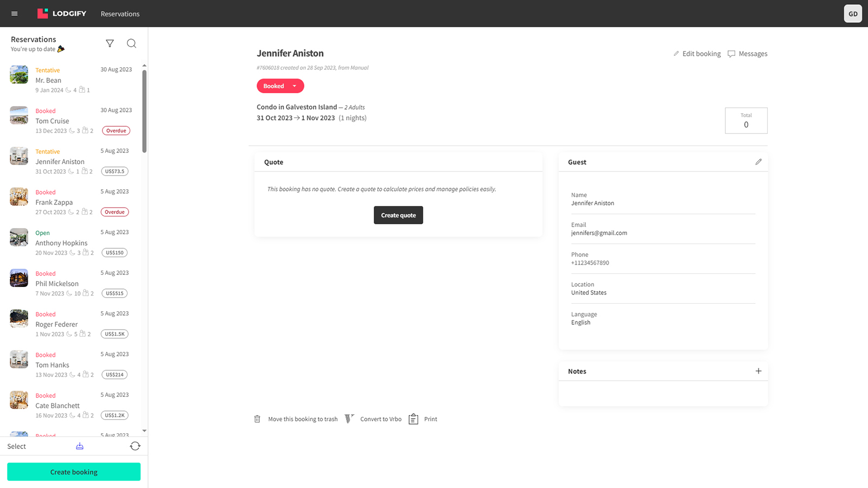The height and width of the screenshot is (488, 868).
Task: Click the Print clipboard icon
Action: (413, 419)
